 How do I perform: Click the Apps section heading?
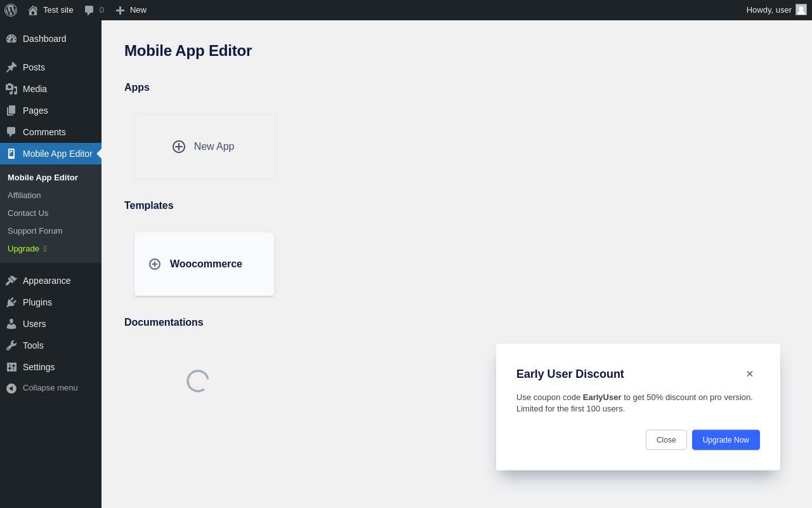click(x=137, y=88)
